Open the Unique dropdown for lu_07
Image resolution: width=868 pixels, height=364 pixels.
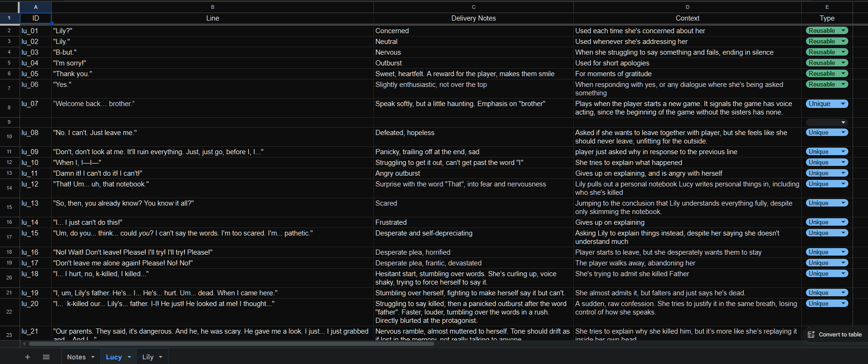pyautogui.click(x=843, y=104)
